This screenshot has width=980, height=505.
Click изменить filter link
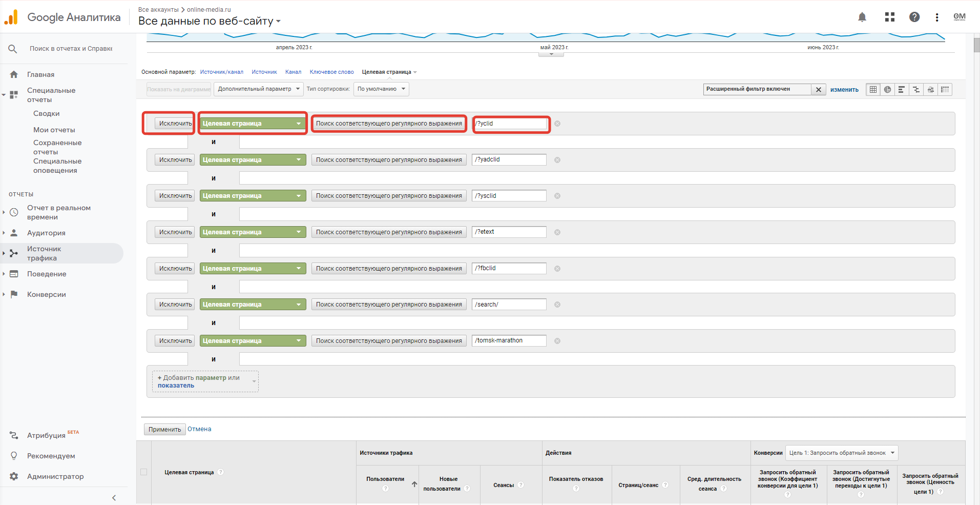pyautogui.click(x=844, y=90)
